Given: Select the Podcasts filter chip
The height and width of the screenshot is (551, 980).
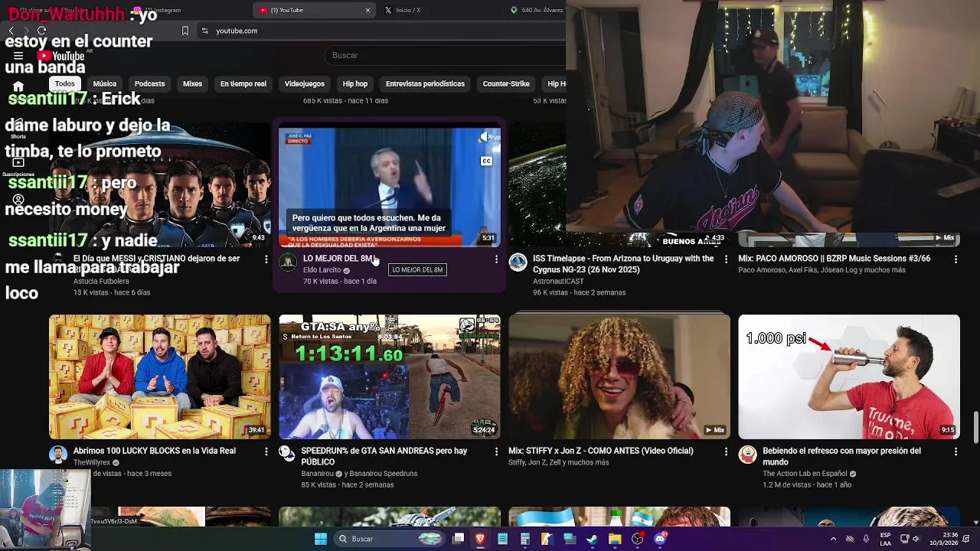Looking at the screenshot, I should 149,83.
